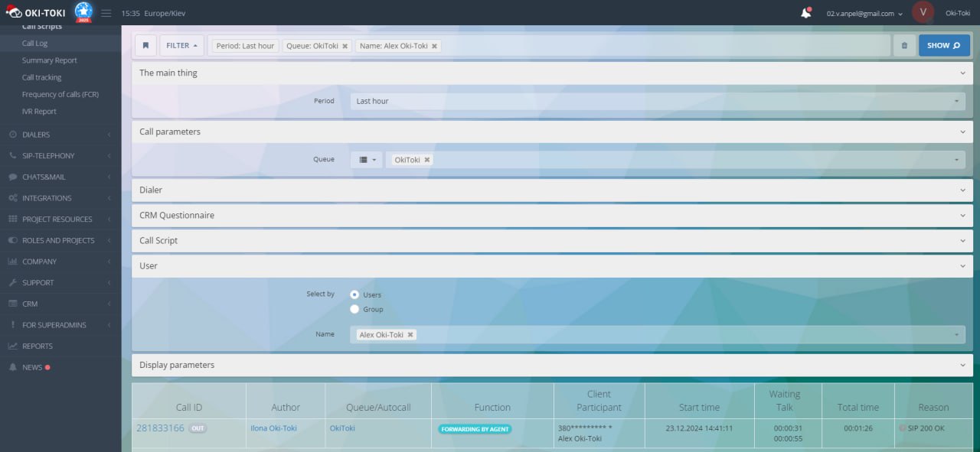
Task: Click the blue SHOW button
Action: click(944, 46)
